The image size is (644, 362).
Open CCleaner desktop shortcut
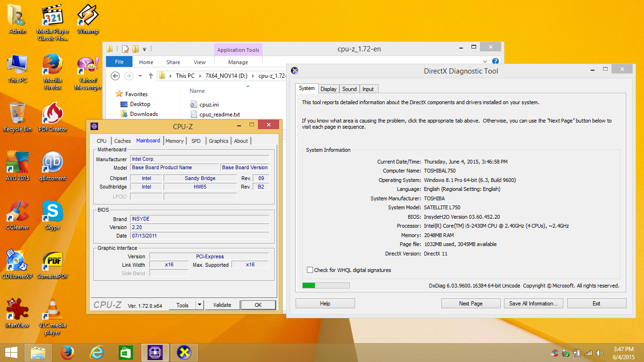[17, 215]
